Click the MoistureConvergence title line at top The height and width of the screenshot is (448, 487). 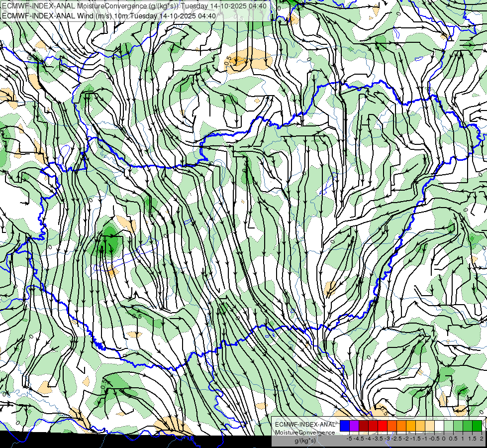[134, 6]
